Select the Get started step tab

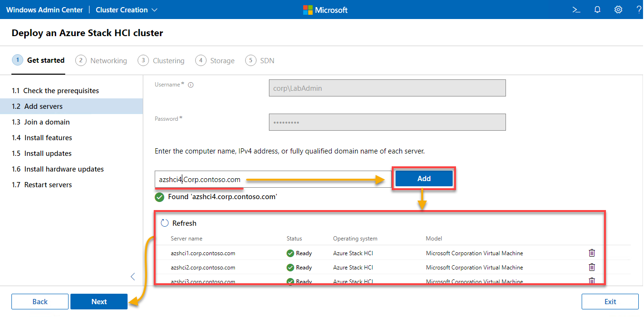click(39, 60)
